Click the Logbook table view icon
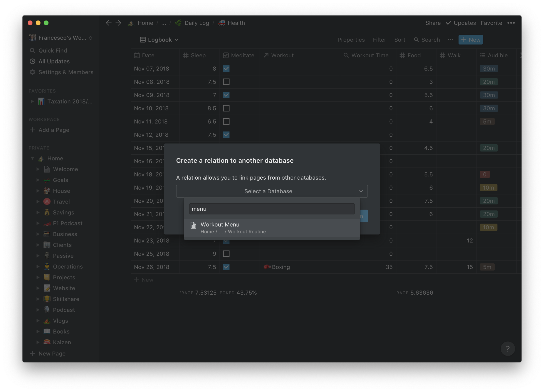The height and width of the screenshot is (392, 544). tap(143, 40)
